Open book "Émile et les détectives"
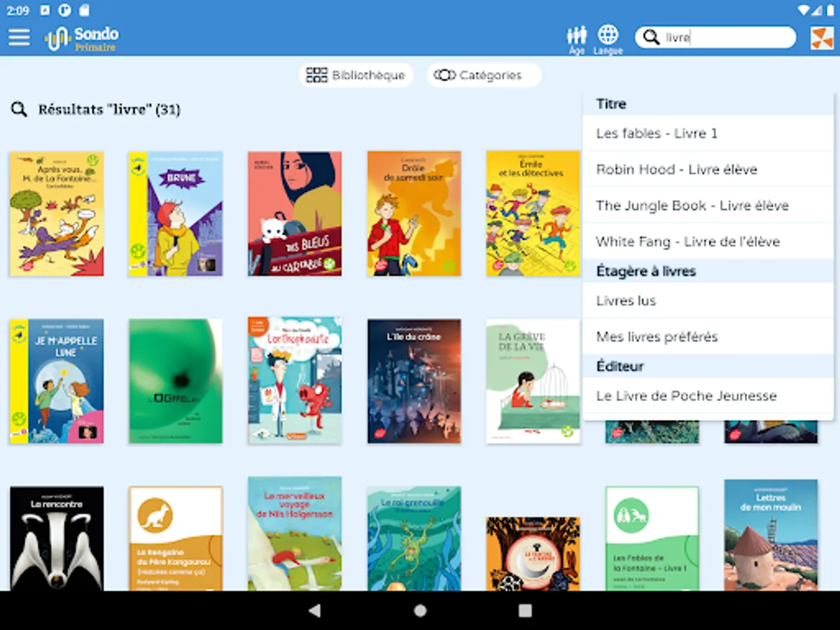Image resolution: width=840 pixels, height=630 pixels. [533, 213]
